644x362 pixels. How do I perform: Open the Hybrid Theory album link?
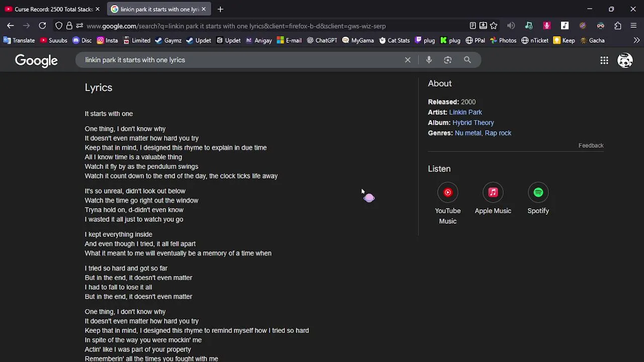473,123
